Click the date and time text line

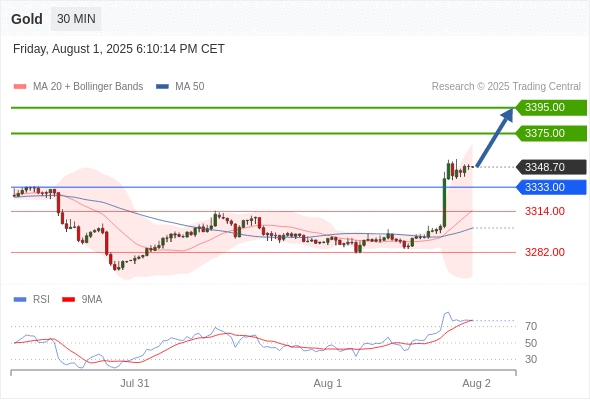[119, 49]
